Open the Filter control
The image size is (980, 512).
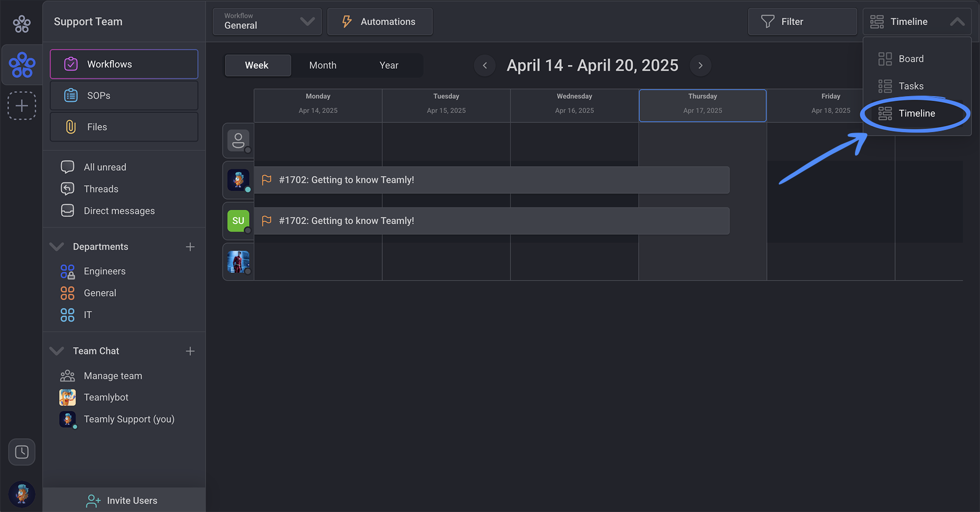click(802, 22)
